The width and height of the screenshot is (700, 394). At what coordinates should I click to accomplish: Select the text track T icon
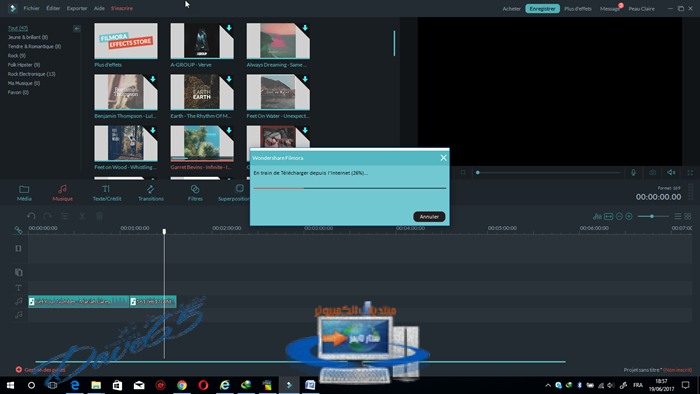18,287
